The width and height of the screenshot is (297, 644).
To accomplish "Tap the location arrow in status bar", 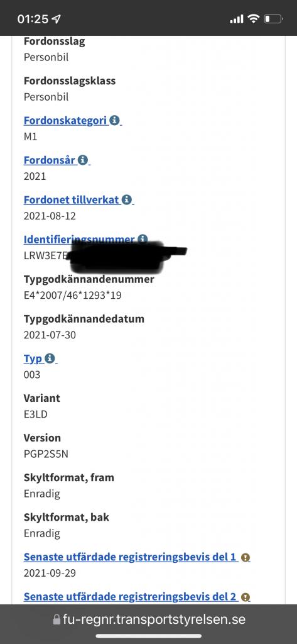I will click(x=57, y=19).
